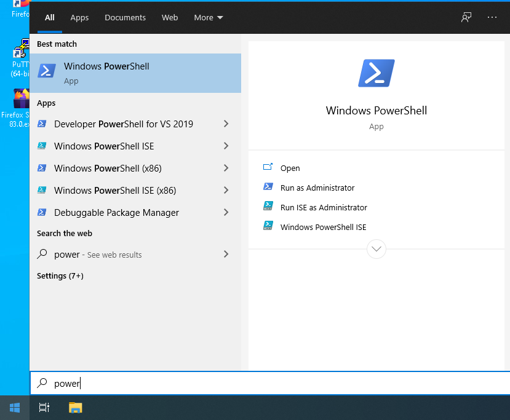Viewport: 510px width, 420px height.
Task: Switch to the All search tab
Action: (49, 18)
